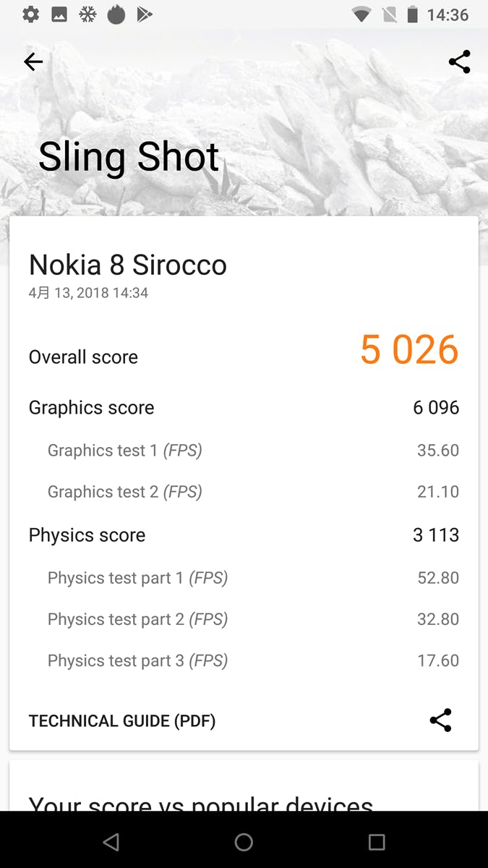Image resolution: width=488 pixels, height=868 pixels.
Task: Share the Sling Shot result
Action: click(459, 61)
